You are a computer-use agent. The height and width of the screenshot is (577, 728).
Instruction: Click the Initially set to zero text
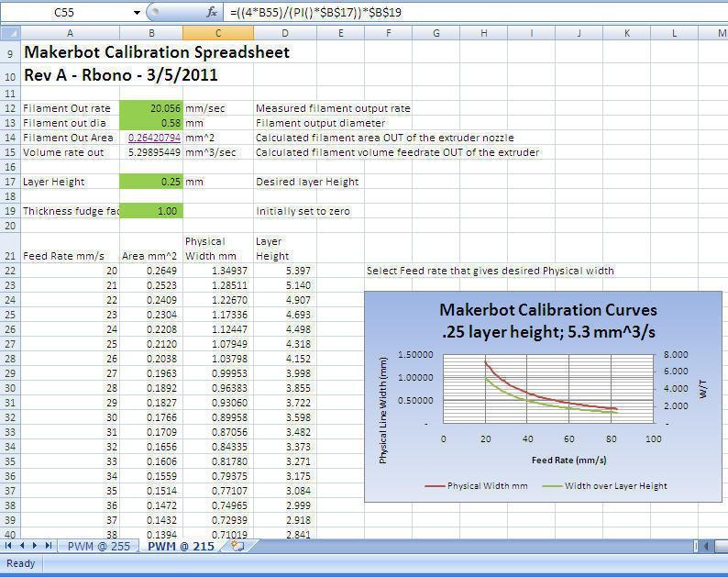303,211
